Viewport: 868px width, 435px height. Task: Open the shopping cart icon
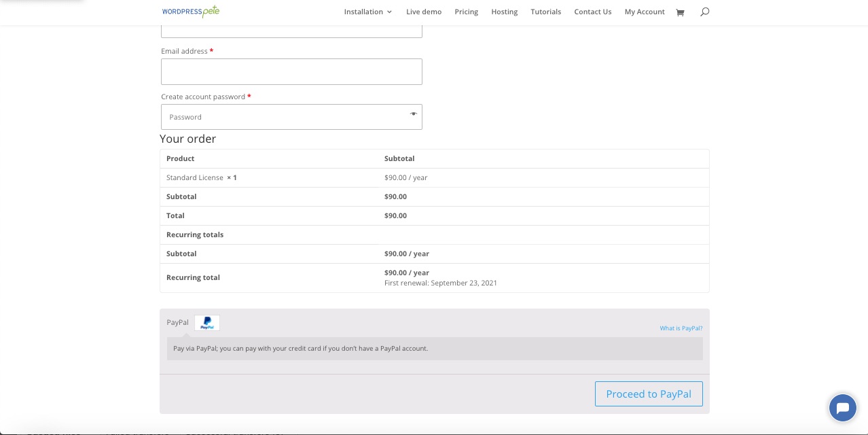680,12
